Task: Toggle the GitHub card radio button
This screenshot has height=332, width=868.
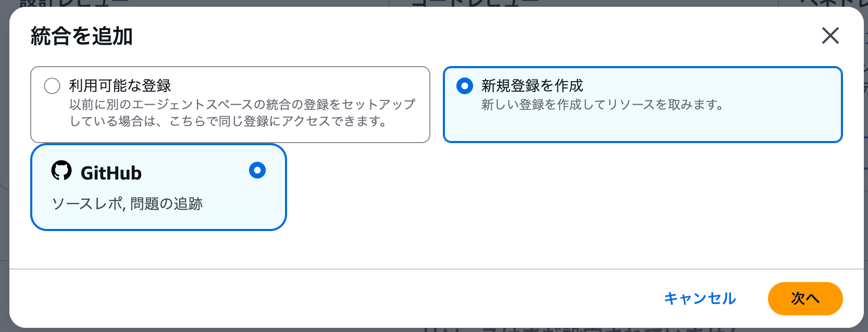Action: click(x=257, y=170)
